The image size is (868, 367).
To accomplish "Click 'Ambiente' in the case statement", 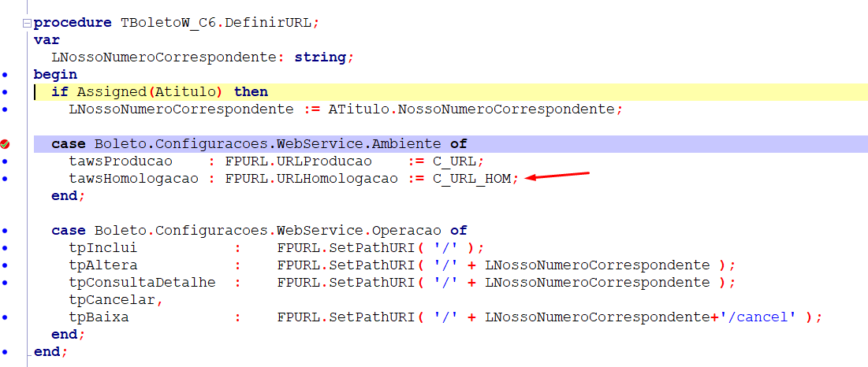I will pyautogui.click(x=406, y=144).
